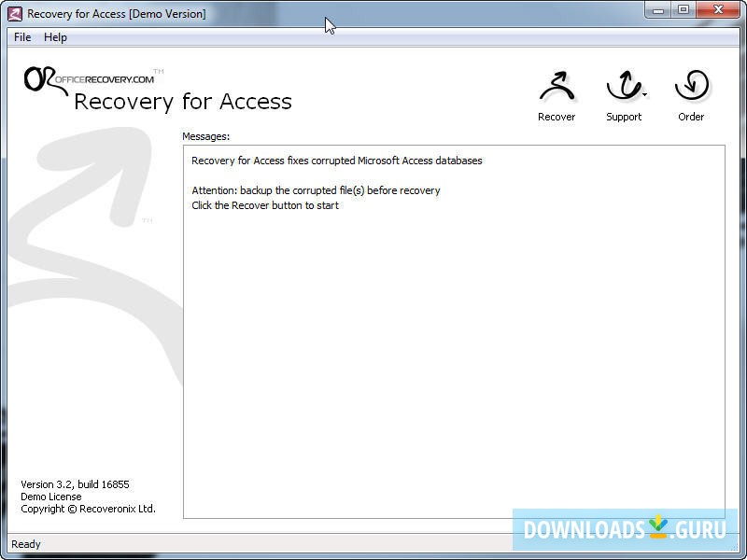This screenshot has width=747, height=560.
Task: Click the "Messages:" label
Action: 205,136
